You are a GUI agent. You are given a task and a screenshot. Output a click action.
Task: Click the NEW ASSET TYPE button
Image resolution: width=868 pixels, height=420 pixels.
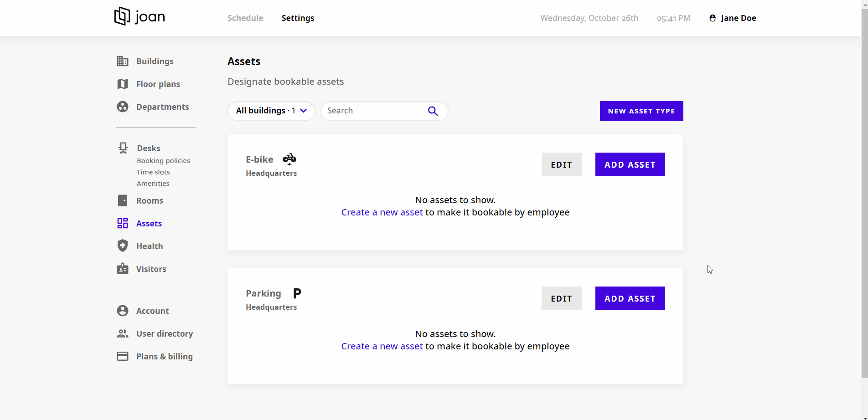641,111
